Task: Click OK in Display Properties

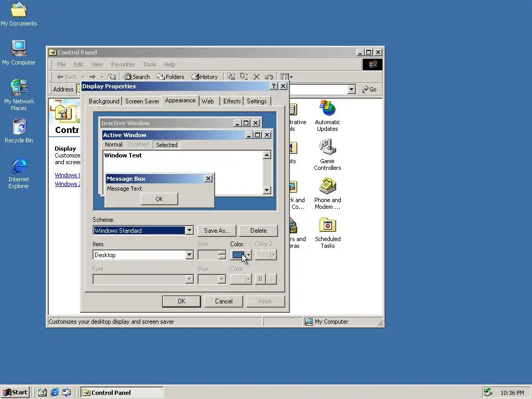Action: [x=181, y=301]
